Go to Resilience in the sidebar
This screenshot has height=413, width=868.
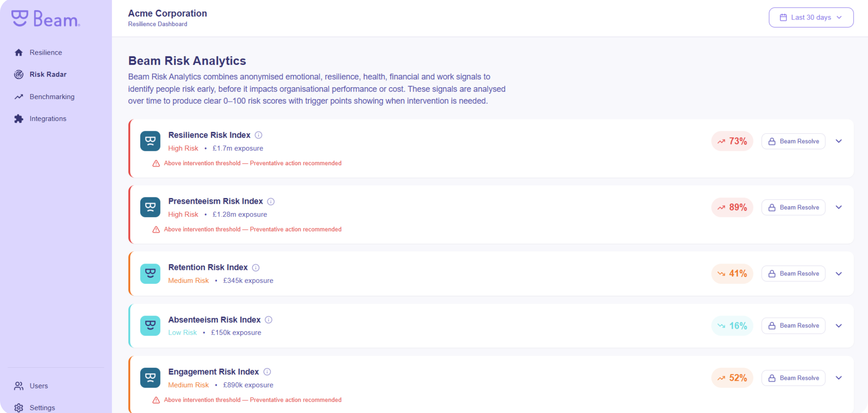(46, 53)
